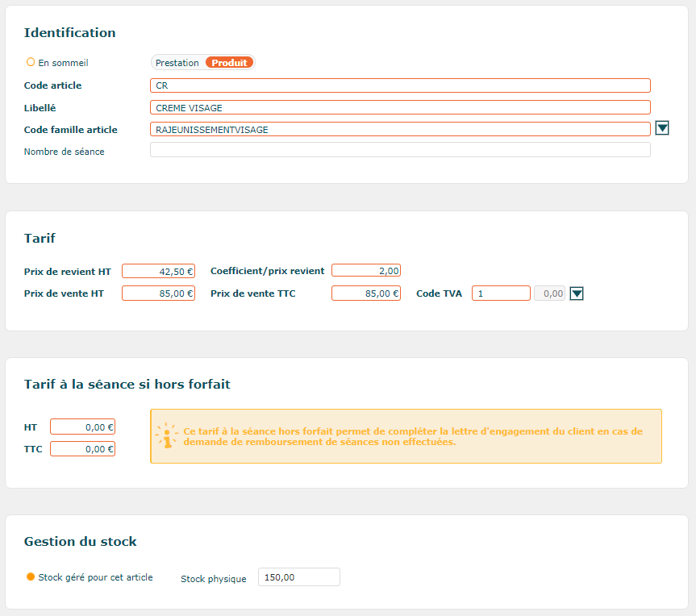Click the Coefficient/prix revient field
Image resolution: width=696 pixels, height=616 pixels.
point(366,270)
